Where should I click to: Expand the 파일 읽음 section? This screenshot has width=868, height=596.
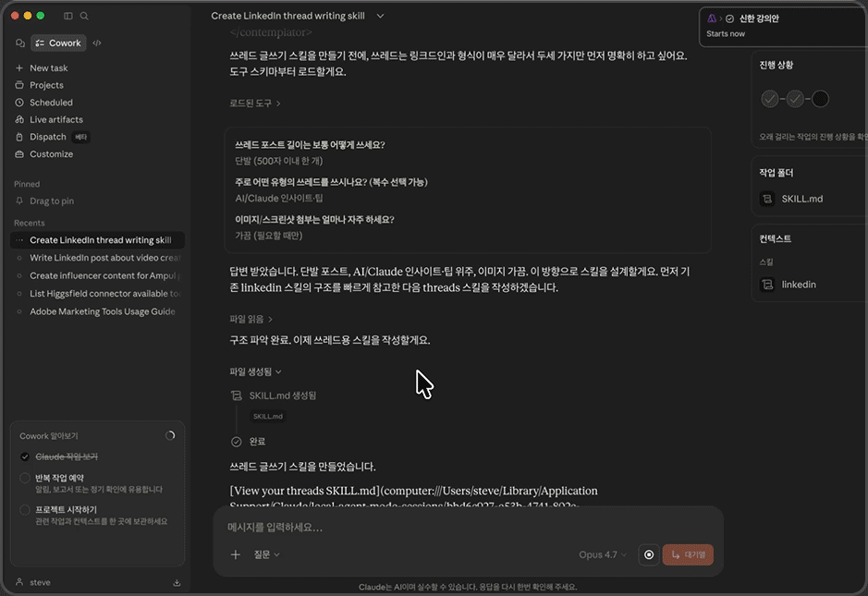click(x=251, y=320)
